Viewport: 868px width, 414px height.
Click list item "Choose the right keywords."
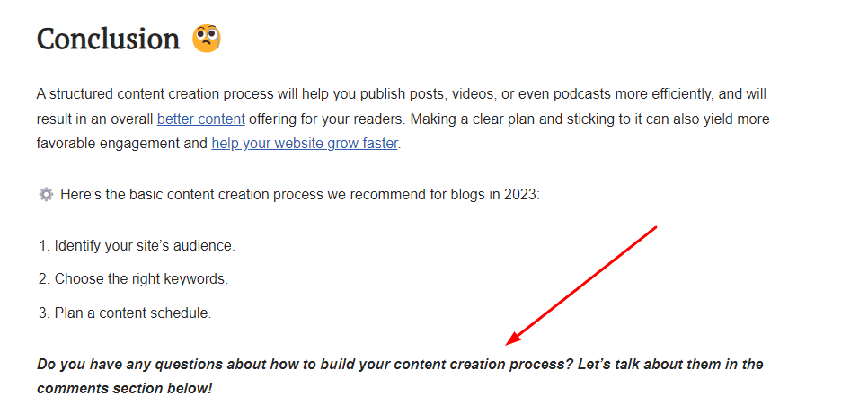[141, 279]
